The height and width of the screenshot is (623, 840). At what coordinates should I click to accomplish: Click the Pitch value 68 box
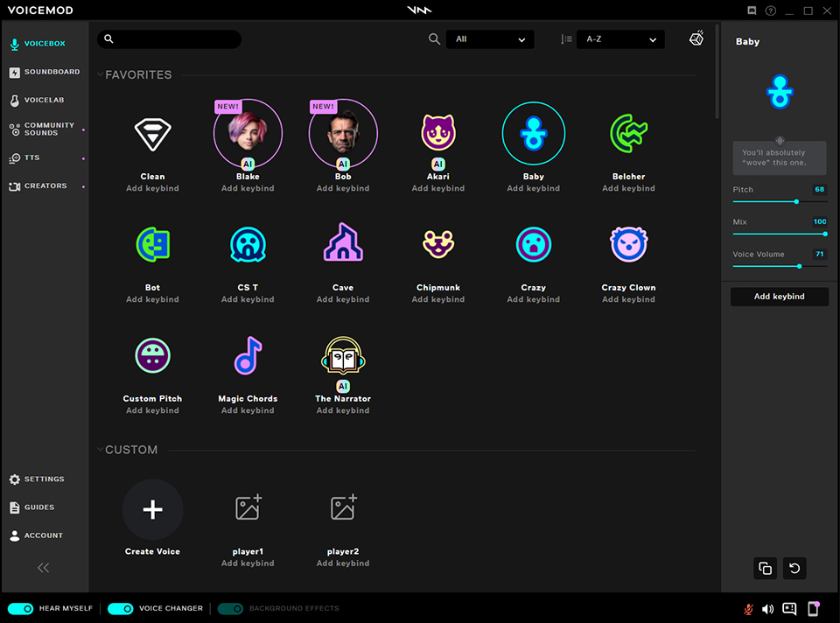(x=820, y=190)
